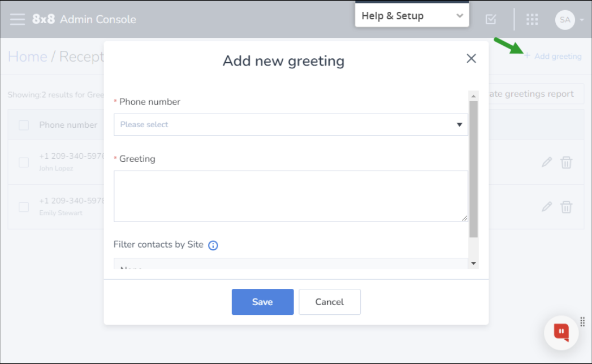Click inside the Greeting text area
This screenshot has width=592, height=364.
coord(291,196)
